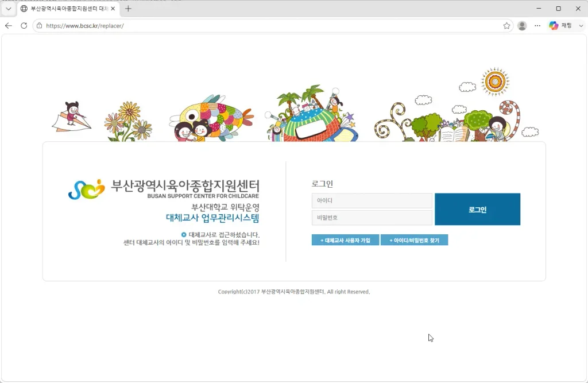Click the 로그인 section heading
This screenshot has height=383, width=588.
[322, 184]
